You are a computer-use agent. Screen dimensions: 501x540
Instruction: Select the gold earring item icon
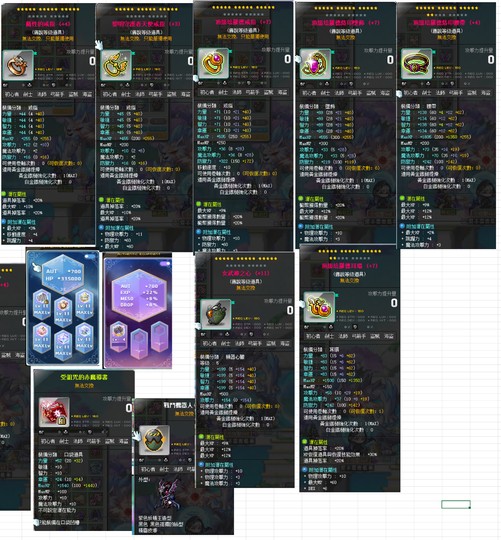pyautogui.click(x=319, y=307)
